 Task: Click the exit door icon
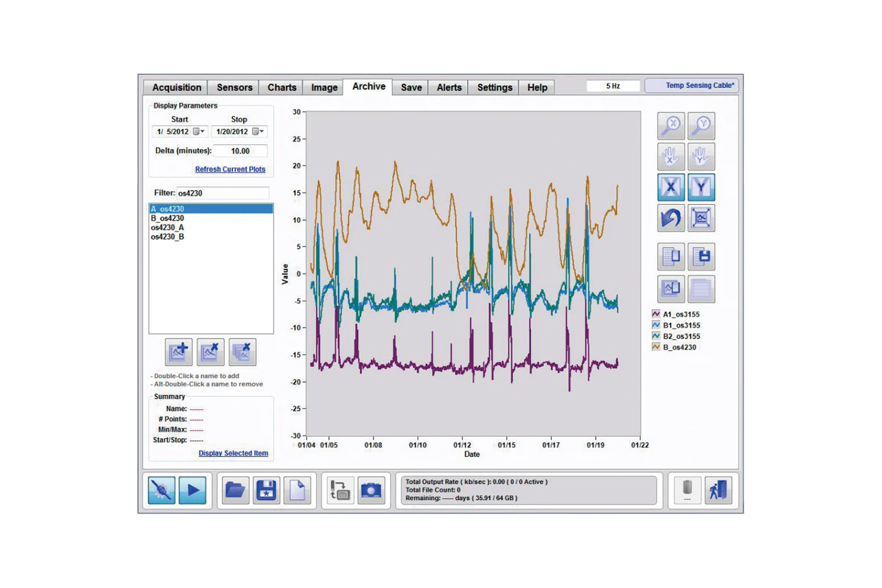click(719, 490)
